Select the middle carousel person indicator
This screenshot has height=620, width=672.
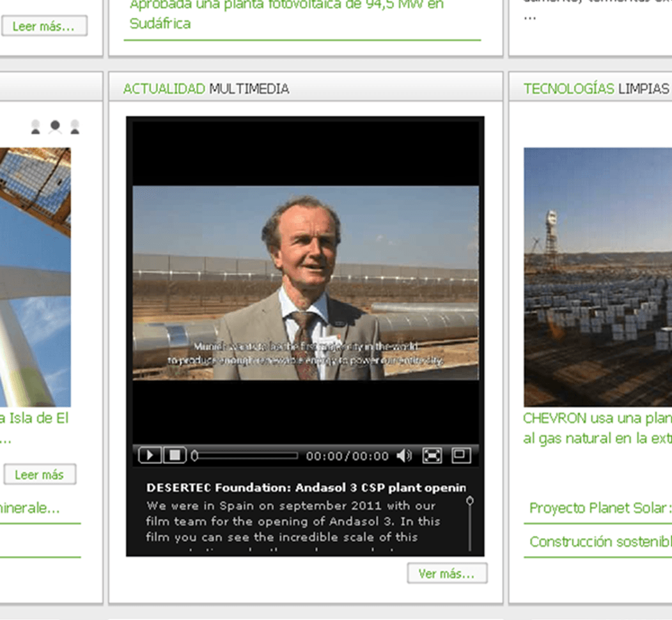[x=55, y=127]
